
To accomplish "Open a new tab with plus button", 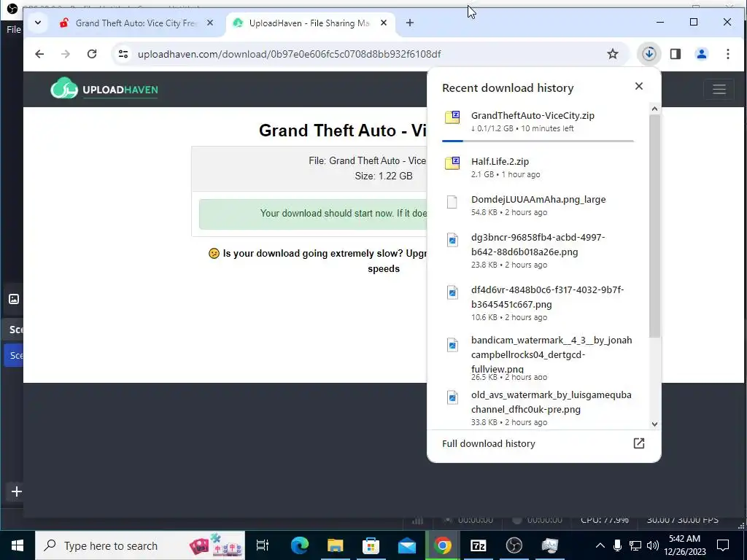I will point(410,23).
